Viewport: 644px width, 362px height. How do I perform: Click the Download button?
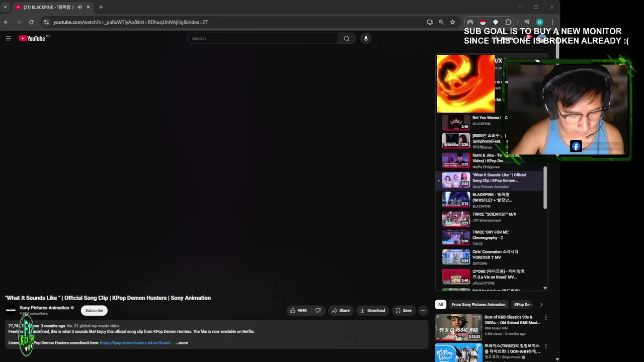[x=372, y=310]
